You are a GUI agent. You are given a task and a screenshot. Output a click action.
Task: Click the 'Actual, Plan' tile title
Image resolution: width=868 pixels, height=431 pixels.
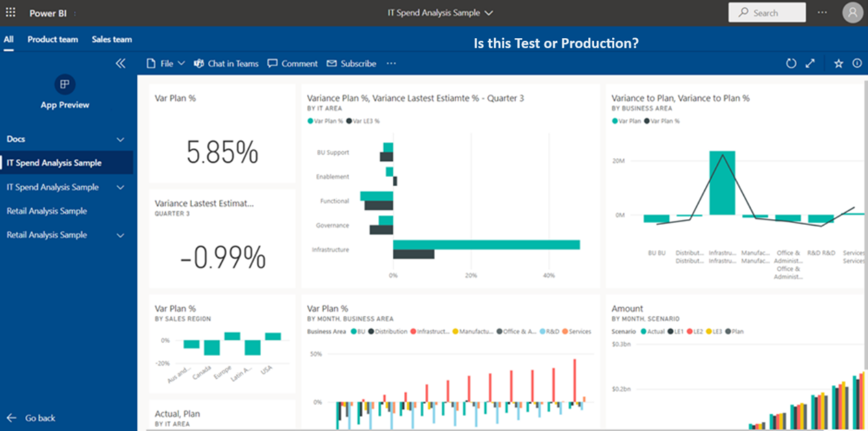click(177, 414)
